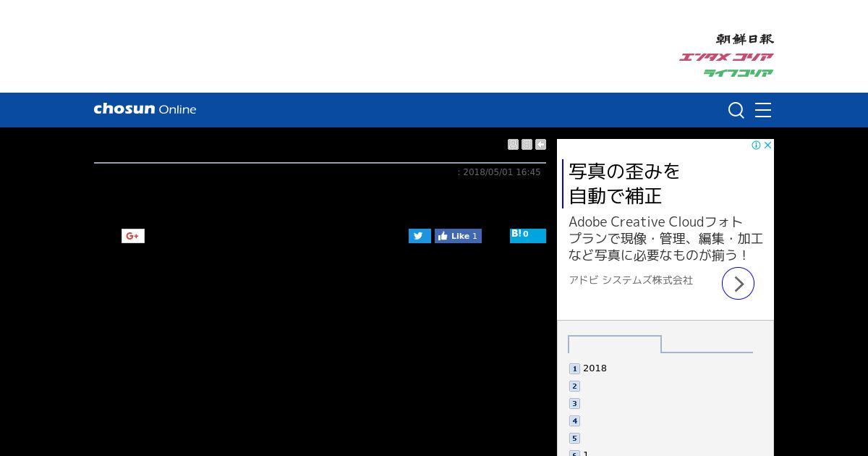Open the search magnifier icon
This screenshot has width=868, height=456.
pos(736,110)
